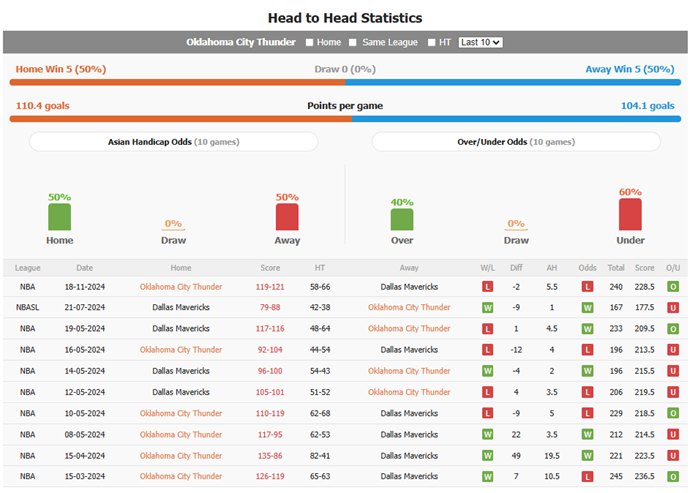
Task: Click the Odds win badge for 19-05-2024 game
Action: tap(587, 329)
